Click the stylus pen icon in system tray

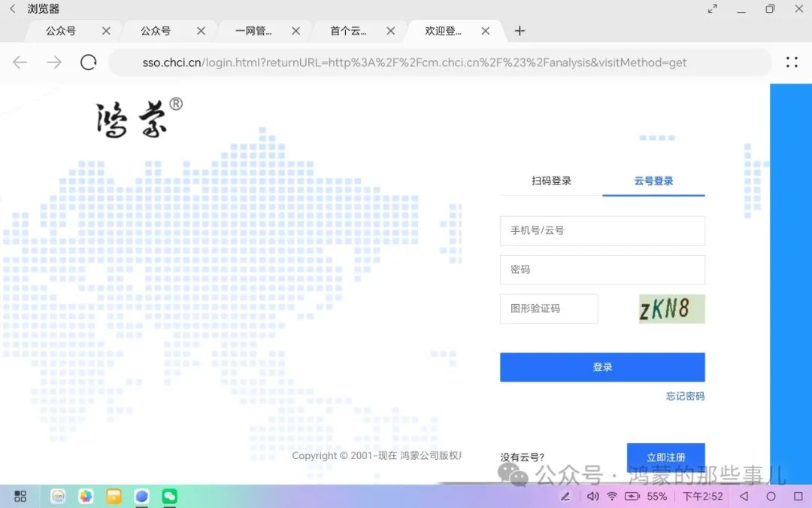click(565, 497)
